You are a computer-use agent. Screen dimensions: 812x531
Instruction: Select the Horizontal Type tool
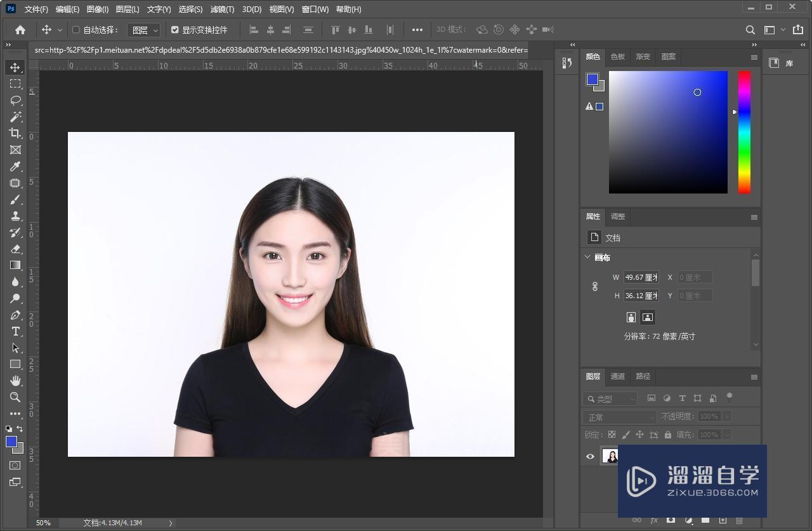click(15, 331)
